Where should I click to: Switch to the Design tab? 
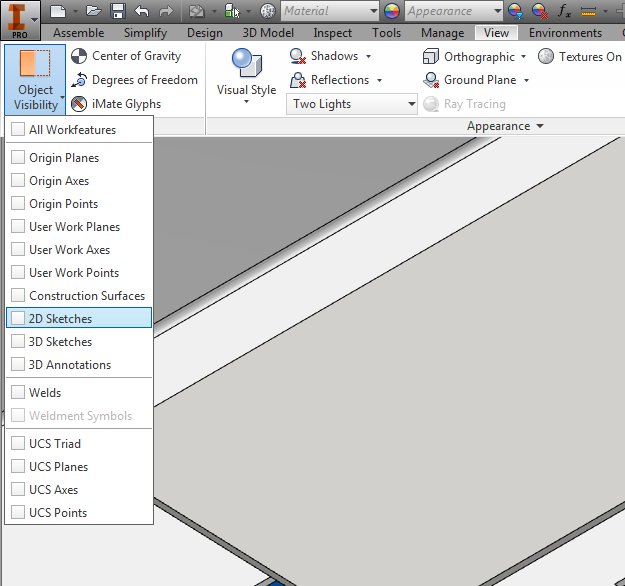205,33
